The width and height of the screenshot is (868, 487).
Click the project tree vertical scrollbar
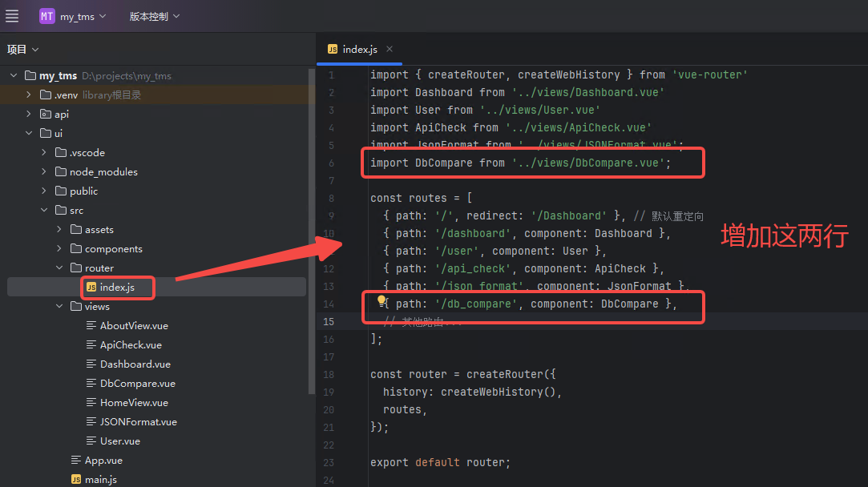coord(311,231)
